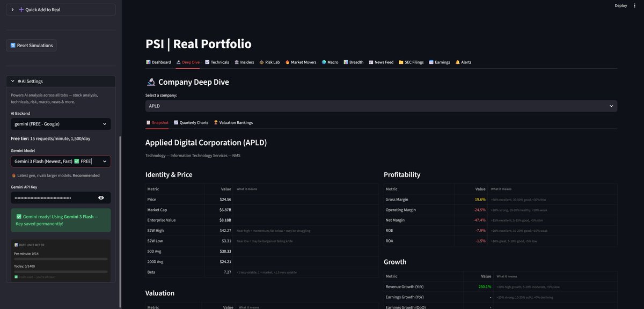This screenshot has width=644, height=309.
Task: Click the sidebar vertical scrollbar
Action: 121,221
